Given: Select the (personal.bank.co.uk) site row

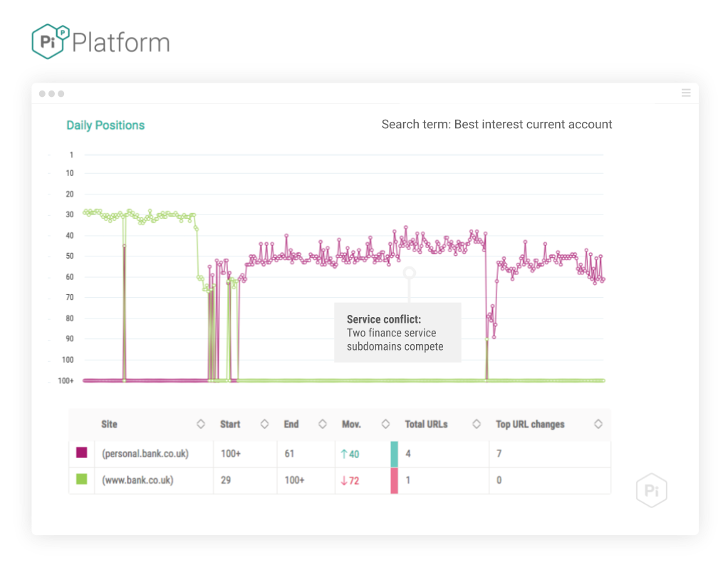Looking at the screenshot, I should (339, 454).
